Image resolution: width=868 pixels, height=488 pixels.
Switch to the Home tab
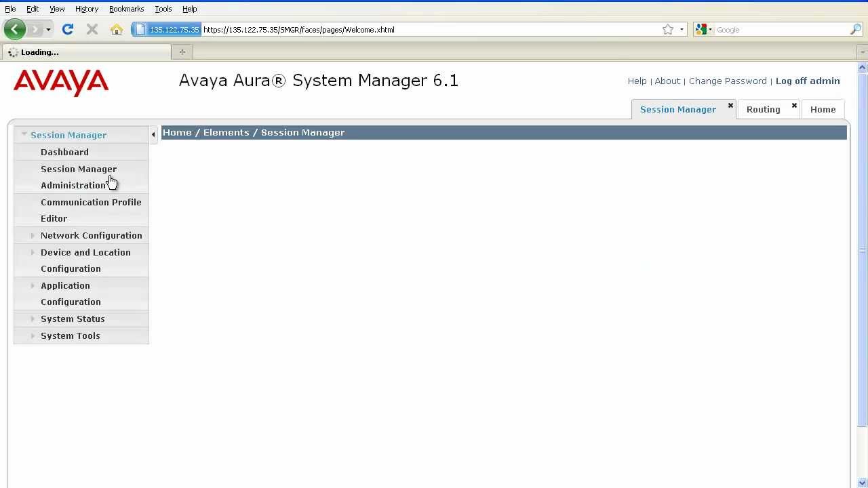tap(823, 109)
